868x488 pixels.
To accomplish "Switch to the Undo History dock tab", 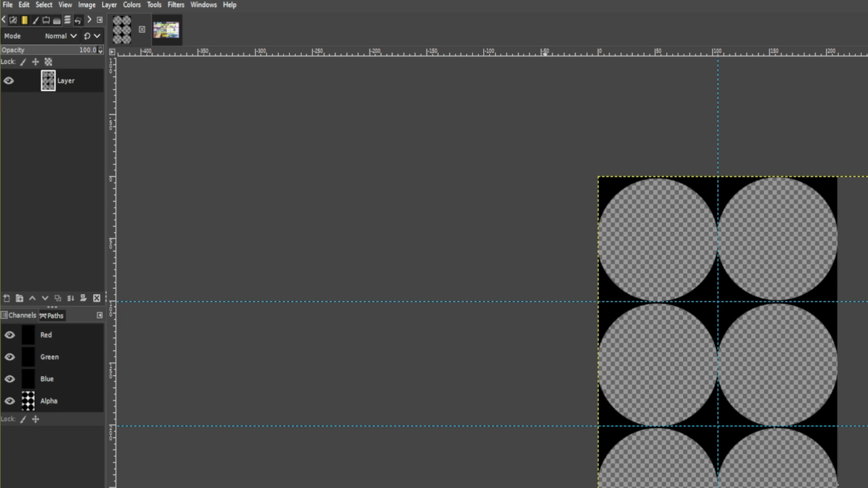I will coord(78,20).
